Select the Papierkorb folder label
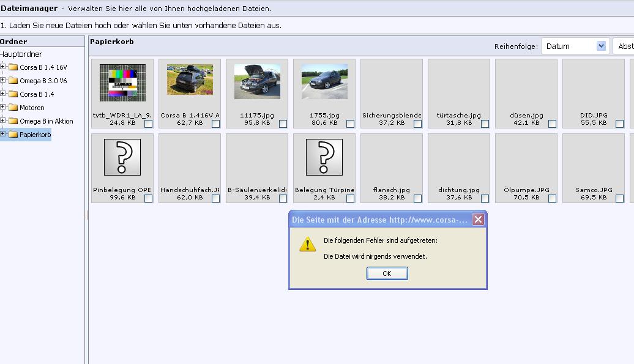 pyautogui.click(x=35, y=135)
